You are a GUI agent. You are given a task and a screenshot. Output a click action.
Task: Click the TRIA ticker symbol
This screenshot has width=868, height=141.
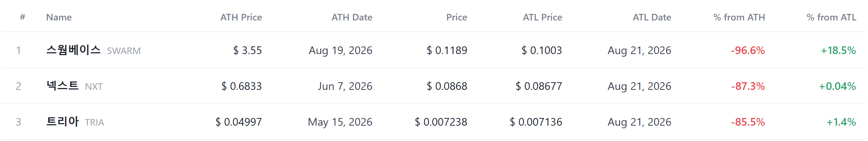pos(95,122)
